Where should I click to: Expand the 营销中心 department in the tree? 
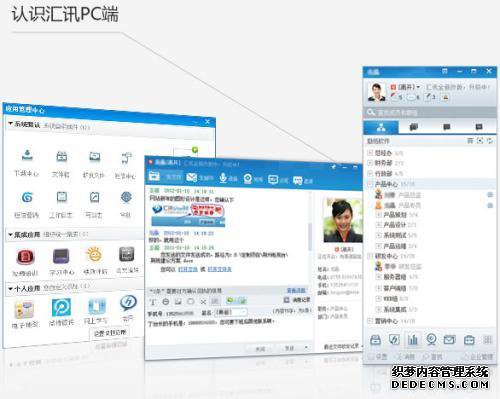pos(370,321)
